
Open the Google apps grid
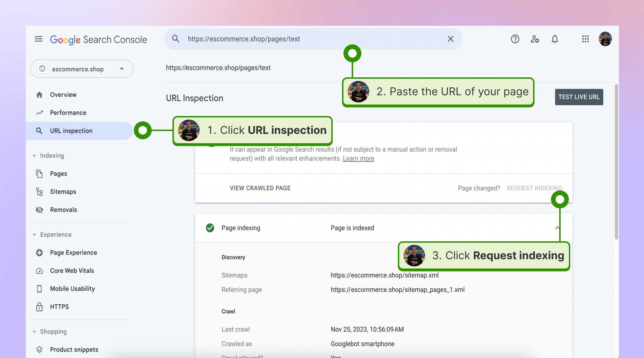pyautogui.click(x=585, y=39)
